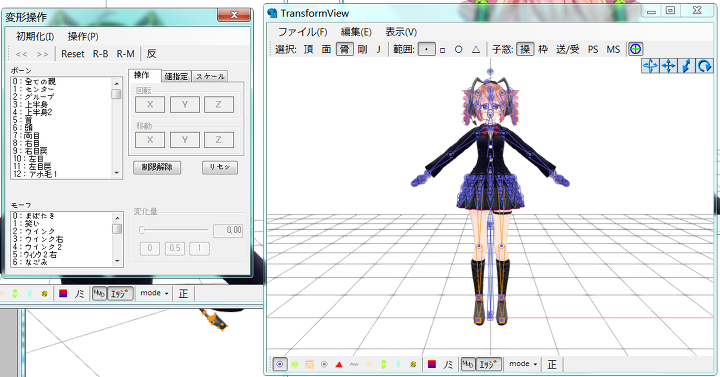
Task: Click the ノミ icon in TransformView bottom bar
Action: (448, 364)
